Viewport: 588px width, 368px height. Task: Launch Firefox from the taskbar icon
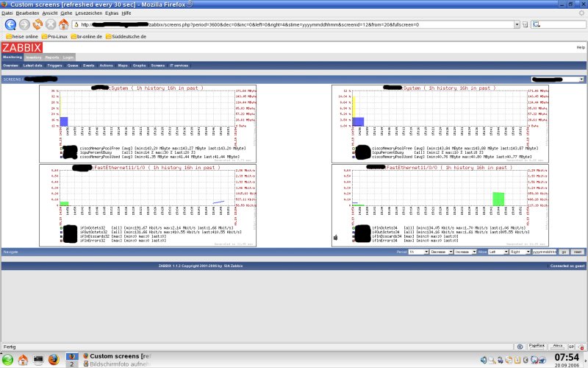coord(54,360)
